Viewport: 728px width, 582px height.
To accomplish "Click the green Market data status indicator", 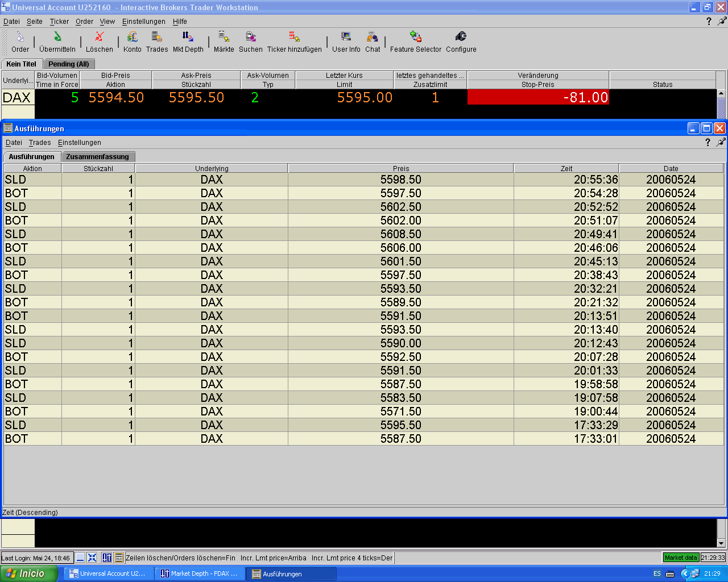I will pos(681,558).
